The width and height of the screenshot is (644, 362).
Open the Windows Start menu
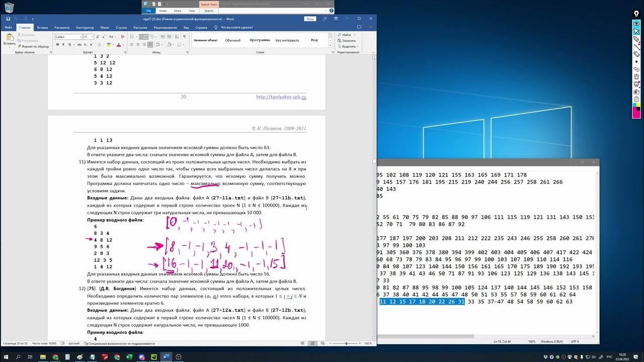click(x=6, y=356)
